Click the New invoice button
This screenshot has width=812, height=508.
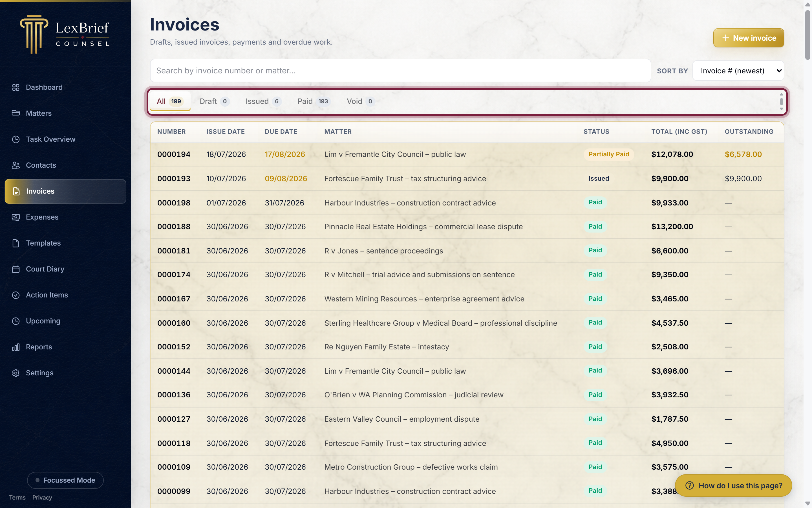coord(749,38)
